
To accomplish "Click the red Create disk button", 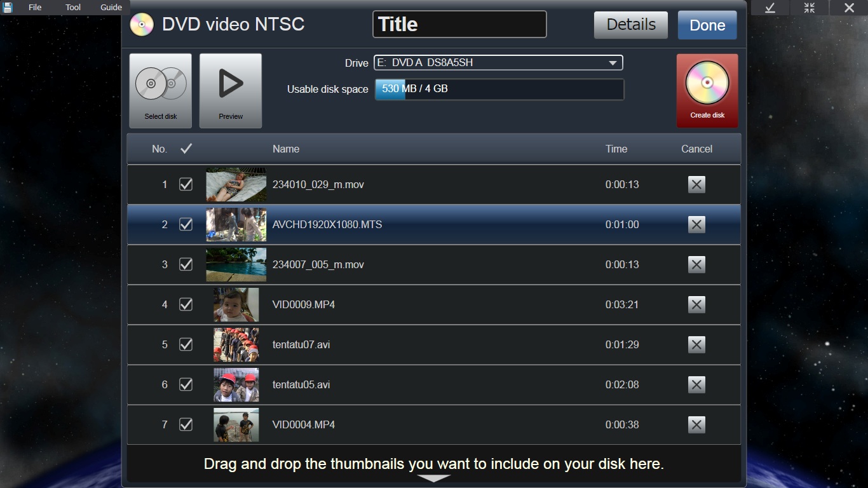I will [707, 91].
